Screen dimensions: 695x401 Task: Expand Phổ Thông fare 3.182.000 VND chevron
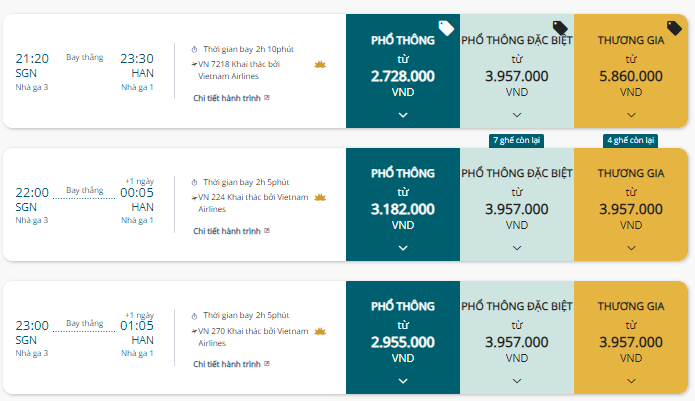click(403, 248)
